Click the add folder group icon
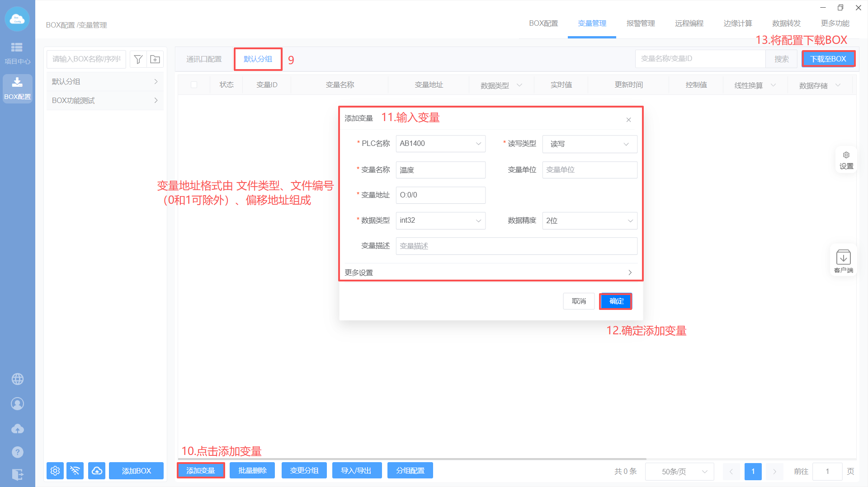The image size is (868, 487). click(155, 59)
